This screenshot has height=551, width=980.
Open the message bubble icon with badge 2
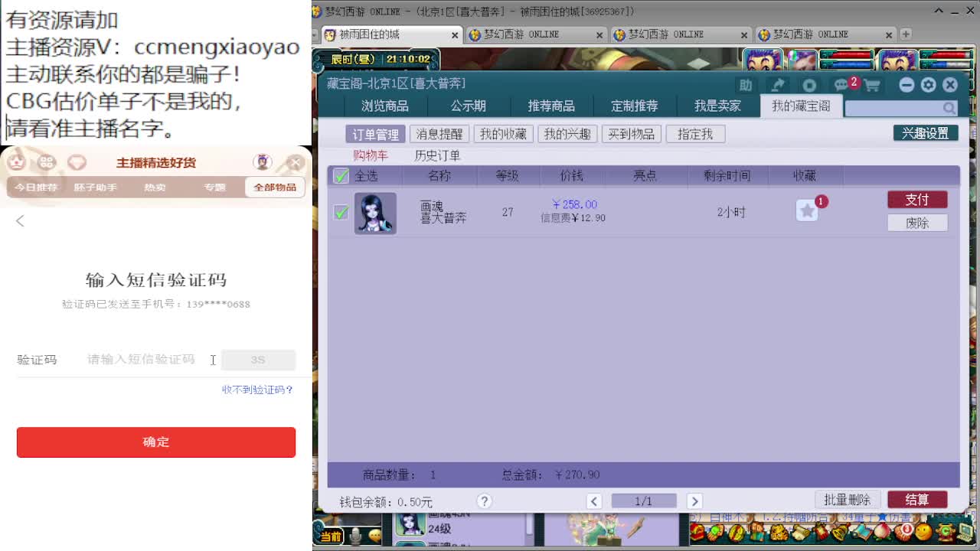pos(841,85)
